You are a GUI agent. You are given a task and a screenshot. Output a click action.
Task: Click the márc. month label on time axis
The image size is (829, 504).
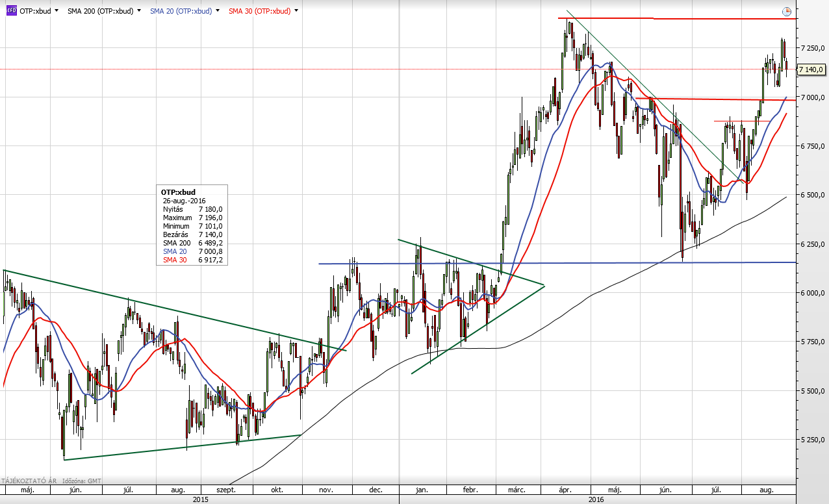tap(517, 490)
